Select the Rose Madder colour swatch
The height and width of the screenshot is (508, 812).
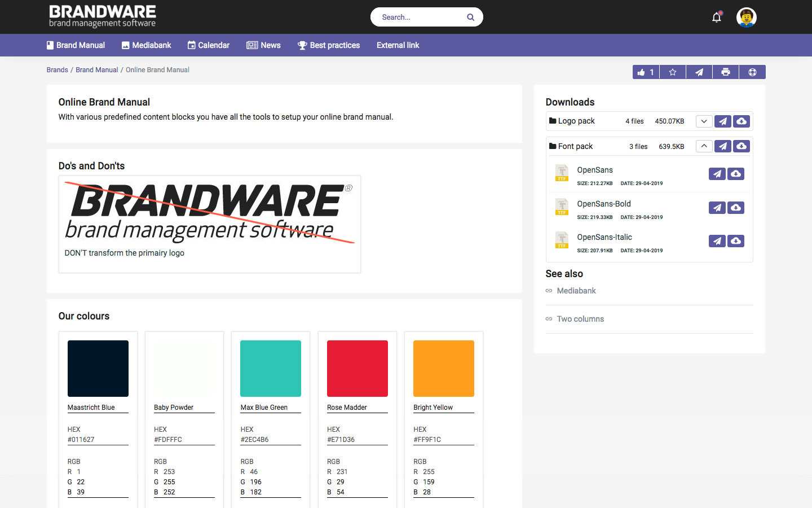[358, 369]
